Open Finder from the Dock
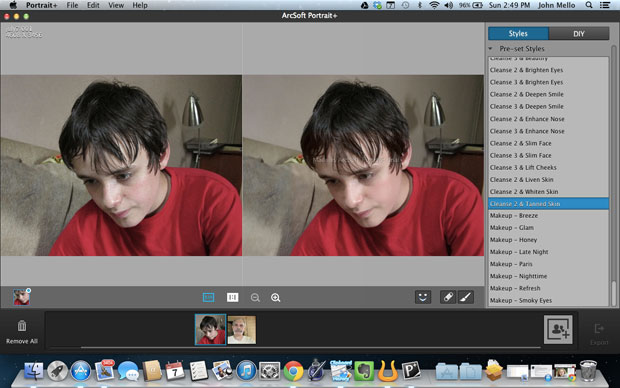The image size is (620, 388). [x=34, y=371]
